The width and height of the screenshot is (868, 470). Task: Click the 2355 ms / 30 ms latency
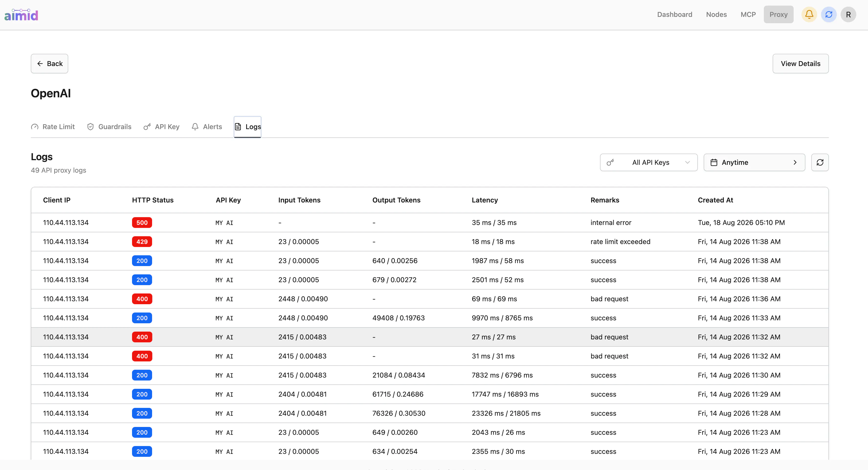point(498,451)
